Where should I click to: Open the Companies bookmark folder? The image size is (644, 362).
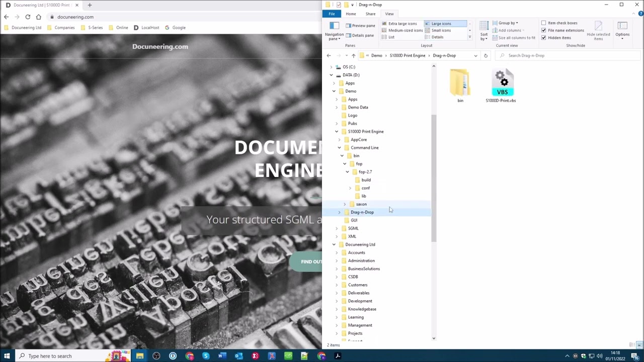point(61,28)
